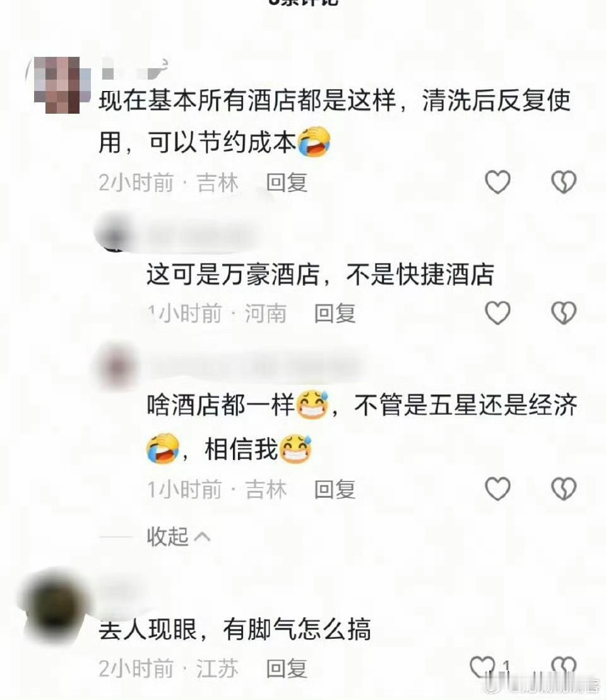Reply to the 江苏 comment
606x700 pixels.
(x=287, y=669)
